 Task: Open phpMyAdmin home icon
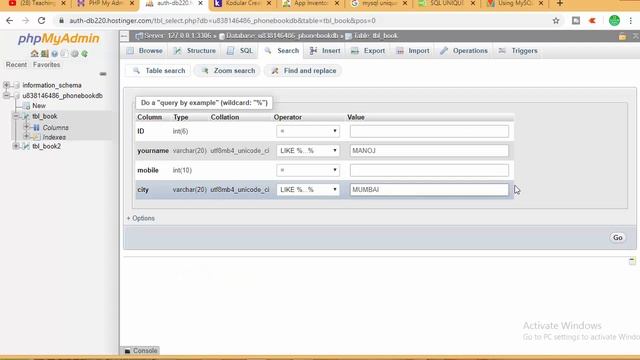[x=34, y=53]
